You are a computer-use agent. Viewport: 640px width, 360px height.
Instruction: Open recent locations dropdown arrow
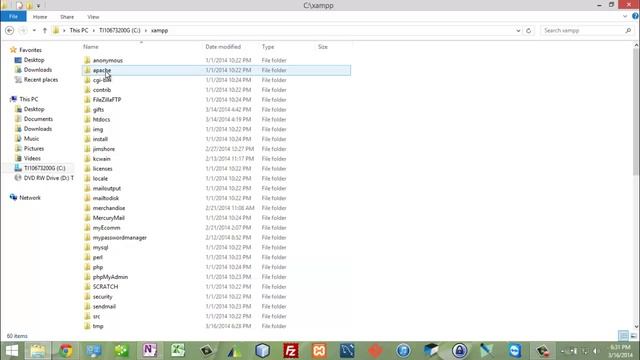tap(34, 31)
